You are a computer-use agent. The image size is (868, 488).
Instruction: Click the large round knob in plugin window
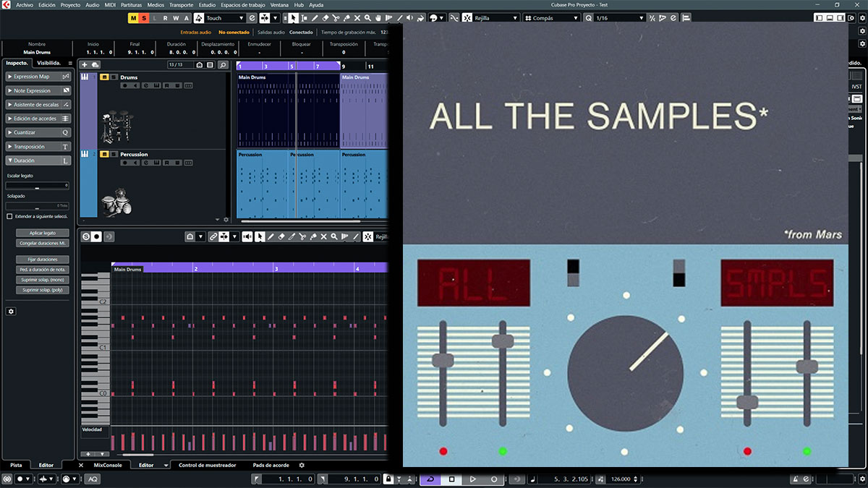pyautogui.click(x=625, y=372)
